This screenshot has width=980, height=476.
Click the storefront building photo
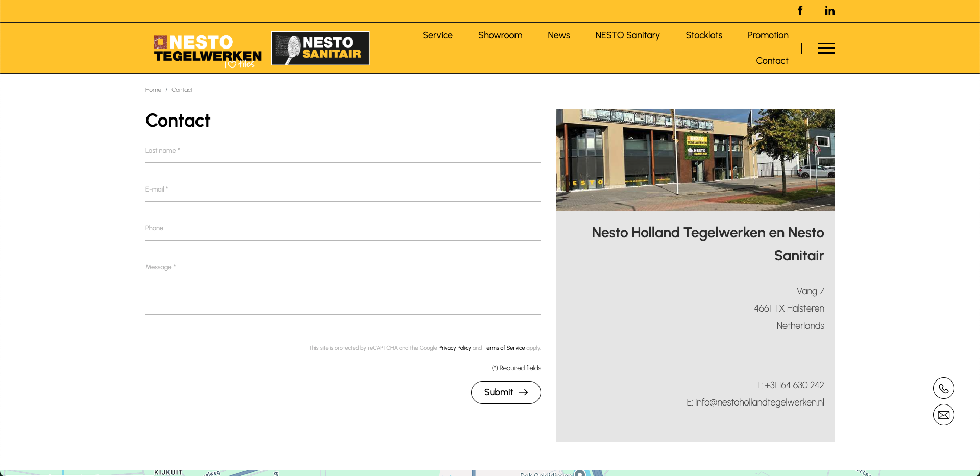coord(695,159)
